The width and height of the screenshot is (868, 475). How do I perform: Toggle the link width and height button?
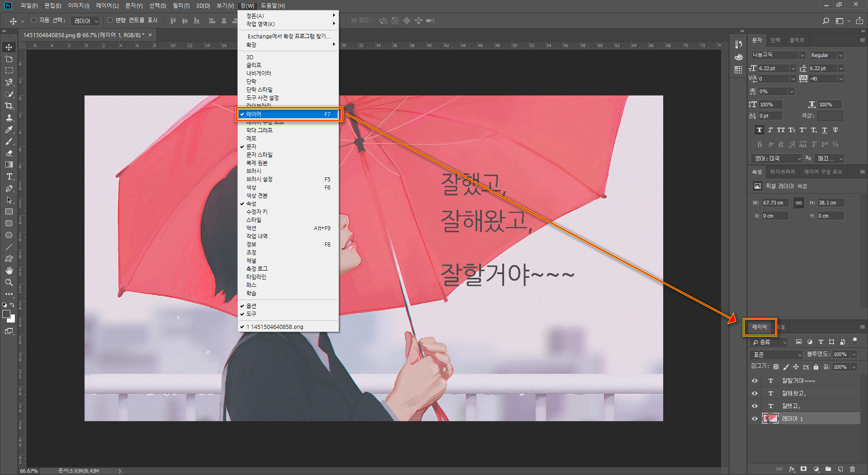pyautogui.click(x=799, y=203)
